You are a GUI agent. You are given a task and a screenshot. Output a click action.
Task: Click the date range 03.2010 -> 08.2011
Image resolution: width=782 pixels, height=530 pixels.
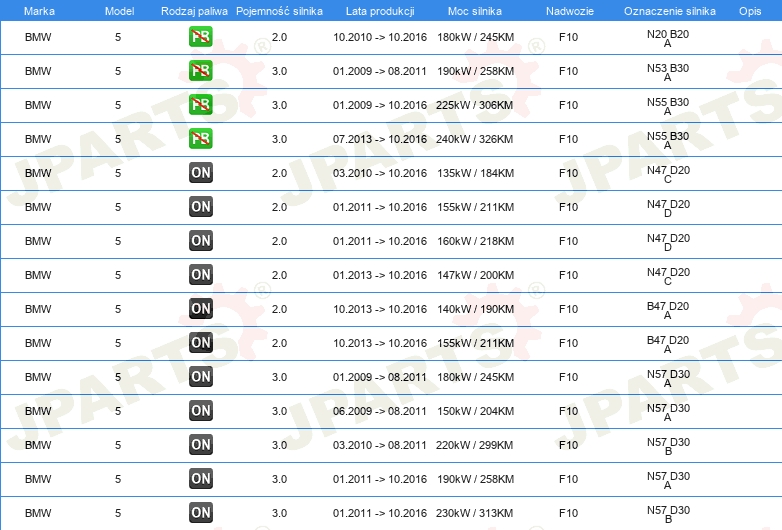pyautogui.click(x=380, y=445)
